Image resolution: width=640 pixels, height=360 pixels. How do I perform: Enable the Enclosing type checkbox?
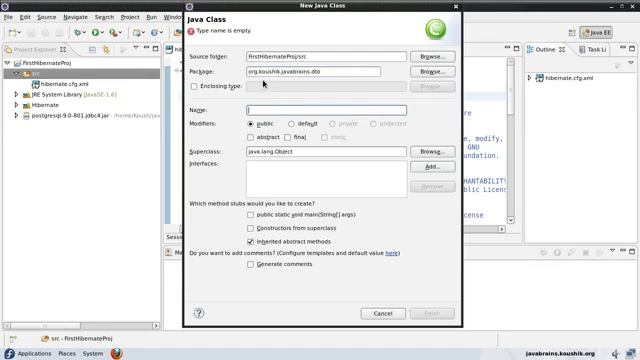pos(194,87)
